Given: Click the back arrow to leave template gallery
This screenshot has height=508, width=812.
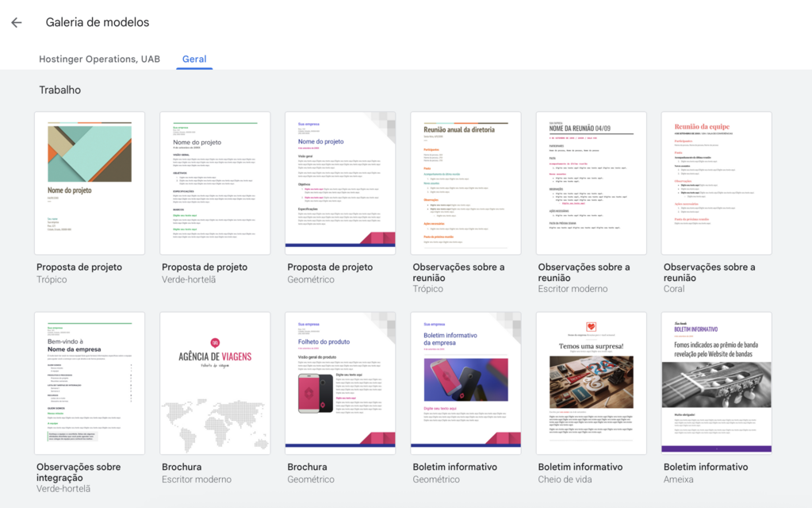Looking at the screenshot, I should coord(16,22).
